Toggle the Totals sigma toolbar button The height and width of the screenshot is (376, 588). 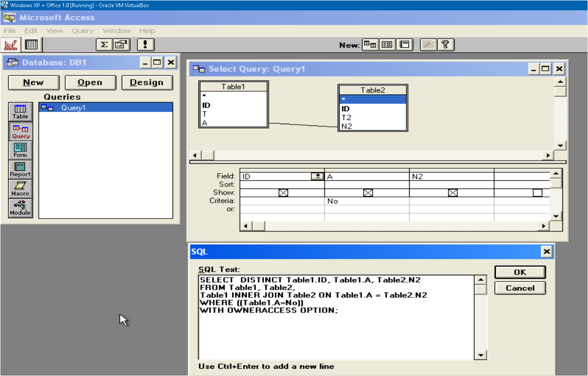[x=104, y=45]
